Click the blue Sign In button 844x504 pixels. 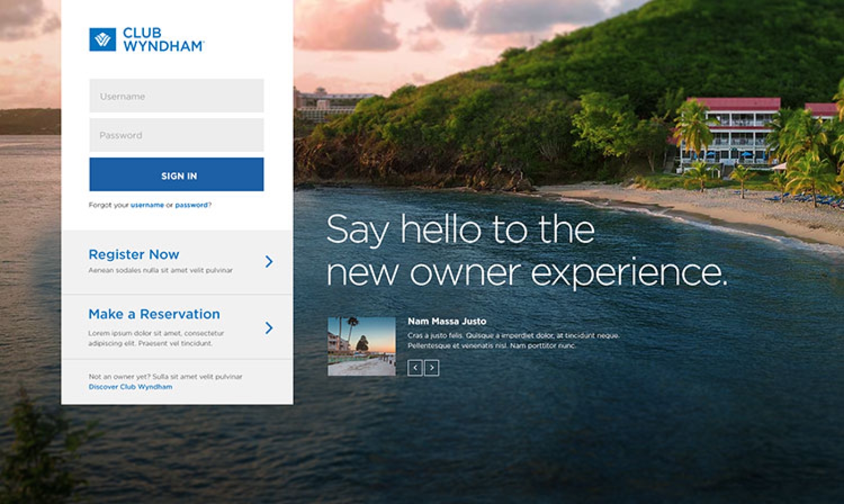[x=177, y=175]
